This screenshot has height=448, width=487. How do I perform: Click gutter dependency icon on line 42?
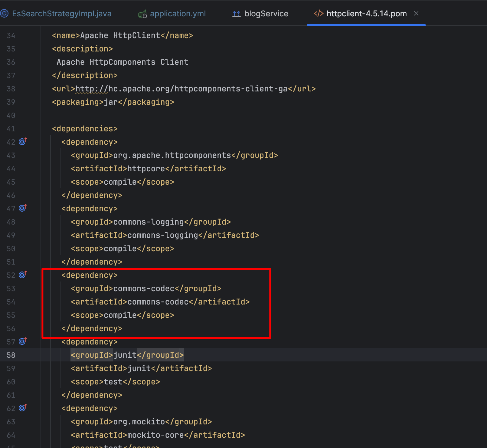[23, 141]
